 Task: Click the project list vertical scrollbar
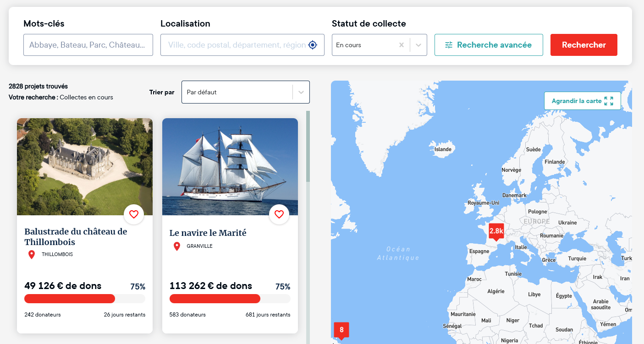coord(308,147)
